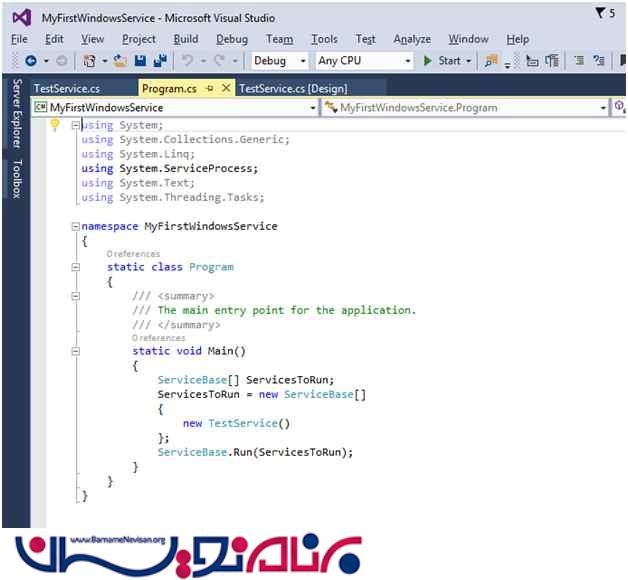628x580 pixels.
Task: Open the Any CPU platform dropdown
Action: [364, 61]
